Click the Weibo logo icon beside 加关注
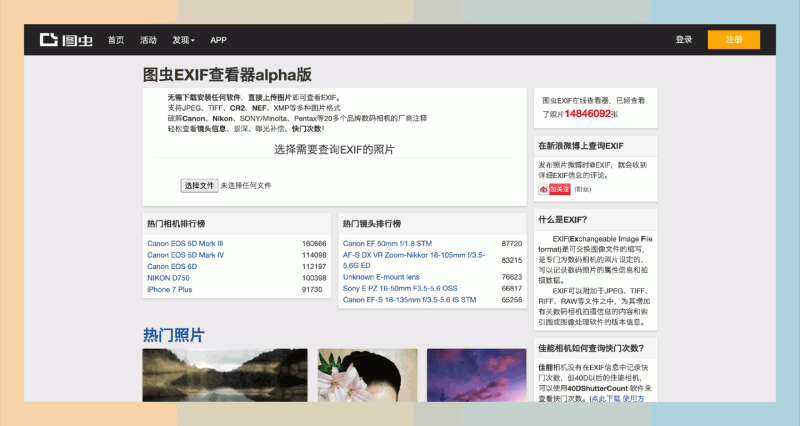Screen dimensions: 800x426 click(x=544, y=189)
